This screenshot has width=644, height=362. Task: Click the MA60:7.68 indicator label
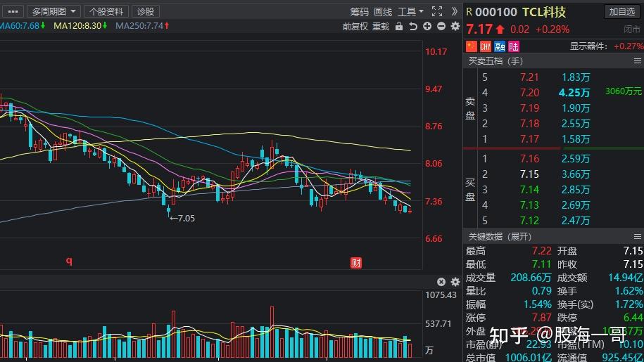(23, 26)
